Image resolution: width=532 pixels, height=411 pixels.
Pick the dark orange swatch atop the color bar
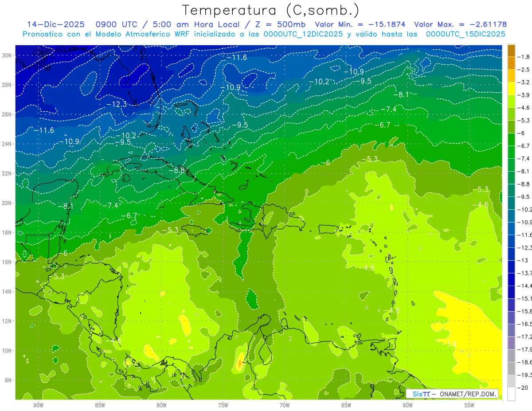(x=511, y=51)
